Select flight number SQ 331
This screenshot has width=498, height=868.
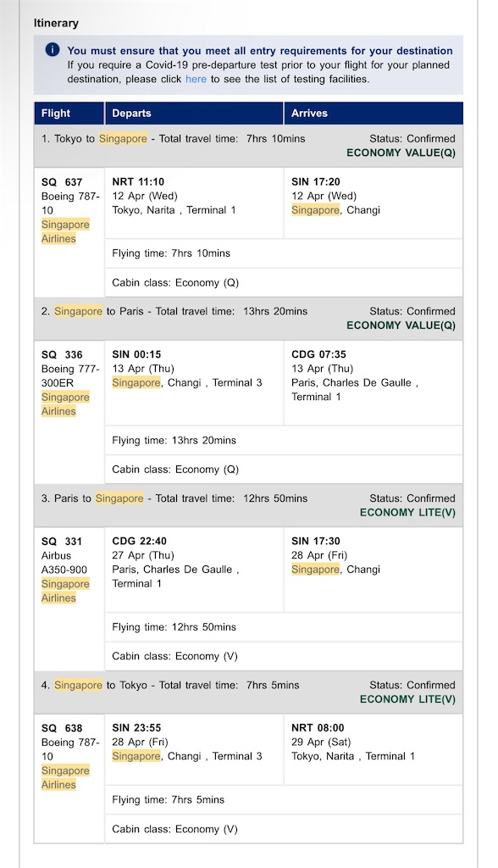[x=62, y=542]
